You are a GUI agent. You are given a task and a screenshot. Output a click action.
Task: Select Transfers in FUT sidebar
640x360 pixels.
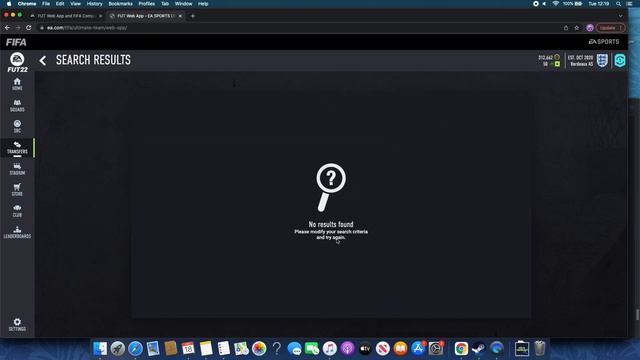(x=17, y=148)
